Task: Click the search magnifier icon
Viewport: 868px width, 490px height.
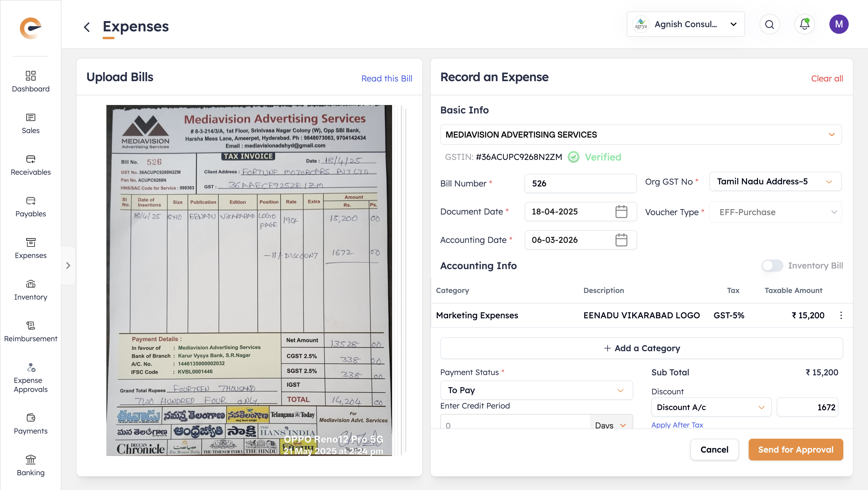Action: point(769,24)
